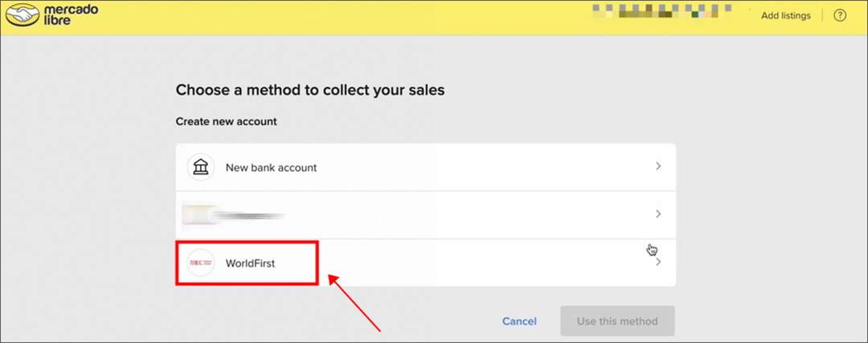
Task: Click the 'mercado libre' wordmark text
Action: click(x=67, y=15)
